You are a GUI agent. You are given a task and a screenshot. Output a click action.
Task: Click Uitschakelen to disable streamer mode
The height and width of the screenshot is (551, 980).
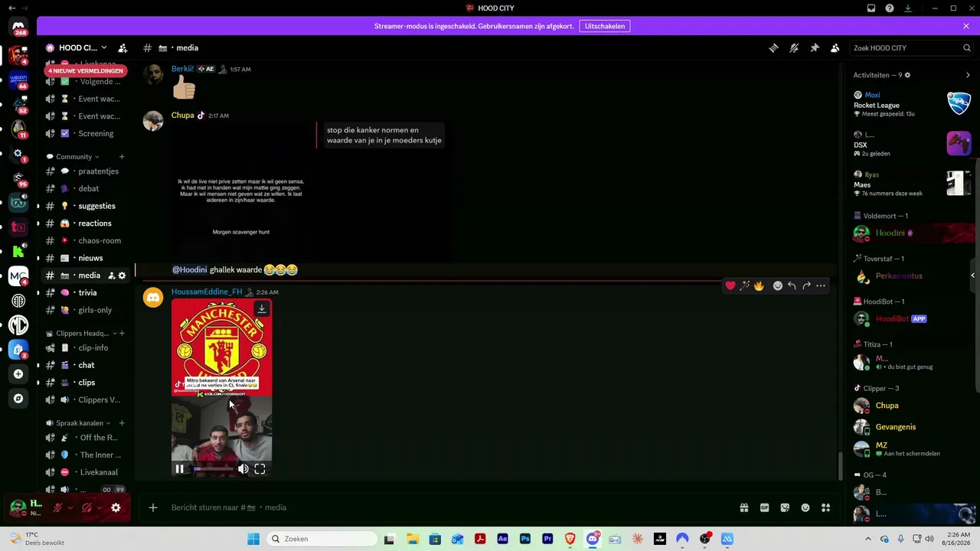(x=605, y=26)
